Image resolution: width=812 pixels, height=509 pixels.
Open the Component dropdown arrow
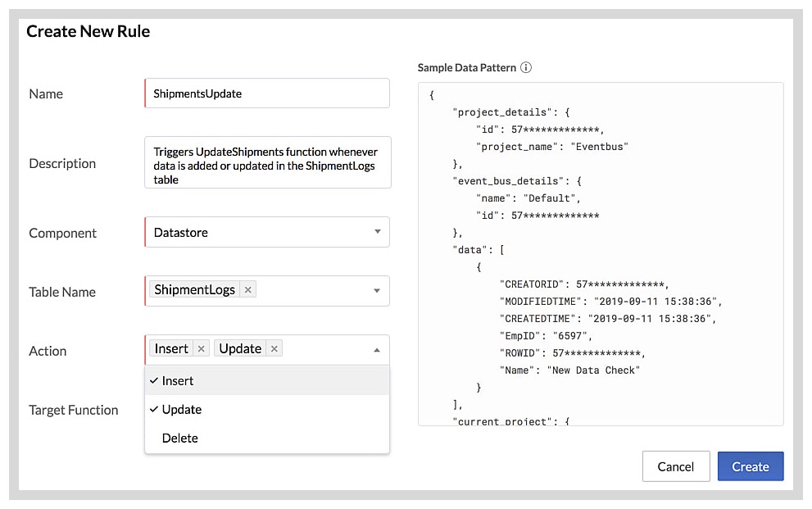click(x=377, y=232)
